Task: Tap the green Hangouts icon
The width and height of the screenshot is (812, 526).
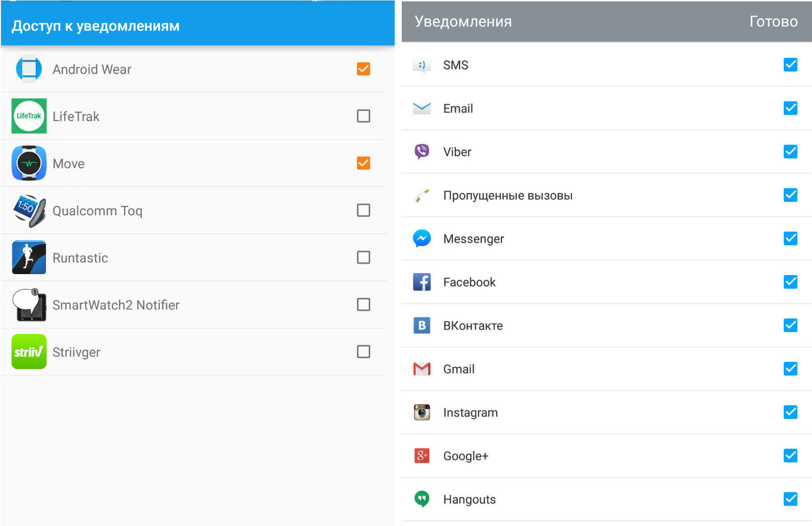Action: (x=422, y=499)
